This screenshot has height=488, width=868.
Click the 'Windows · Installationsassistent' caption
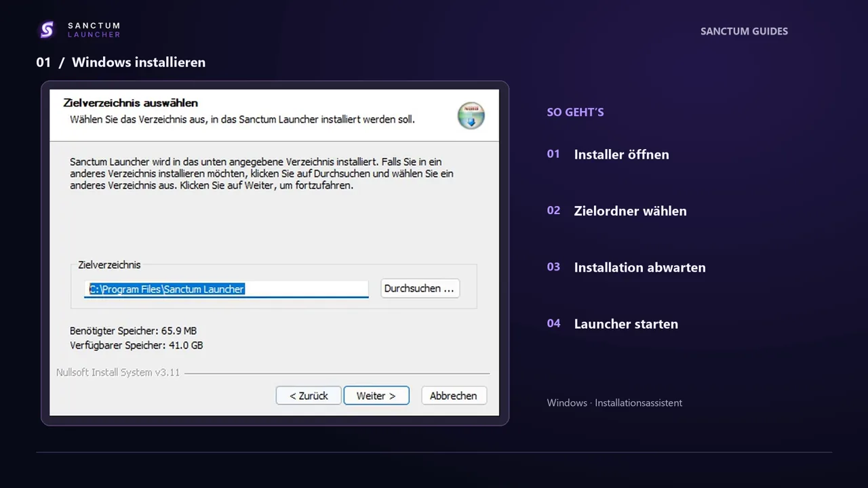614,403
